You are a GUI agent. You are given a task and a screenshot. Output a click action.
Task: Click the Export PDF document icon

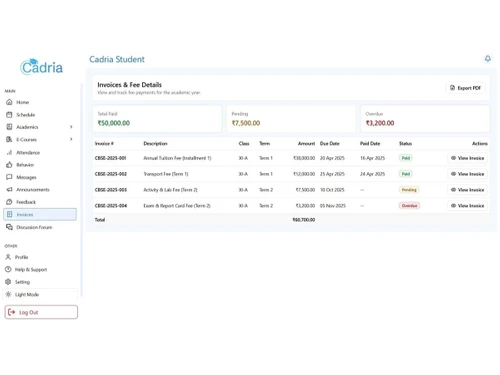point(452,88)
